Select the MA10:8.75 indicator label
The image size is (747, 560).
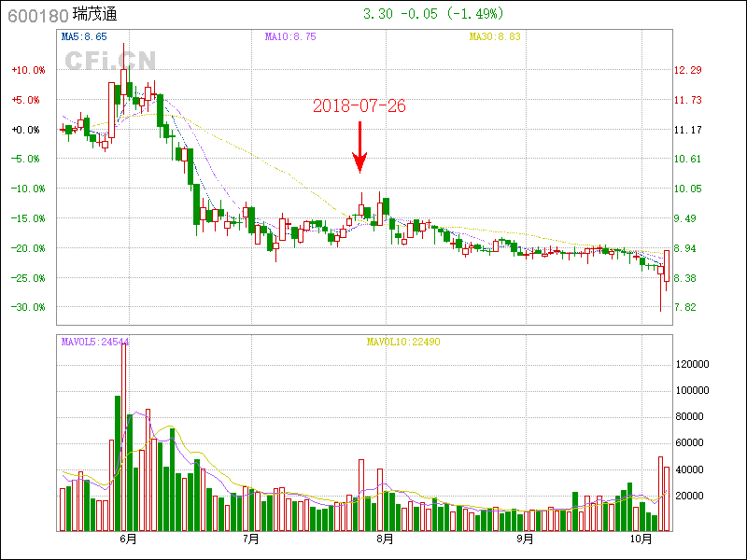pos(290,36)
